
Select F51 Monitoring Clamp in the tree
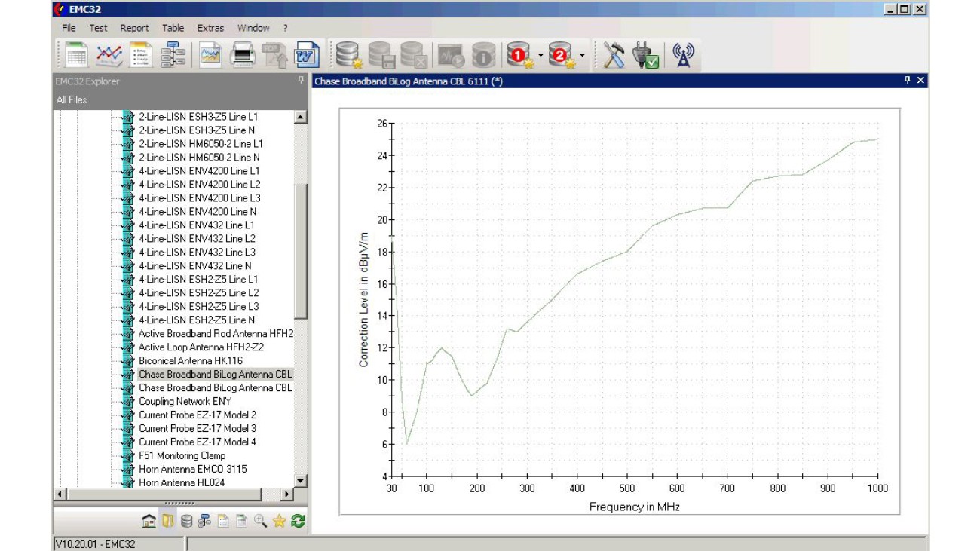pos(182,456)
